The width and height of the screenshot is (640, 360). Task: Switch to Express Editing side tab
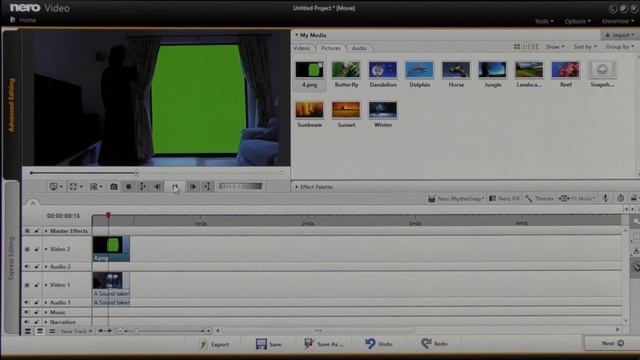pos(11,258)
